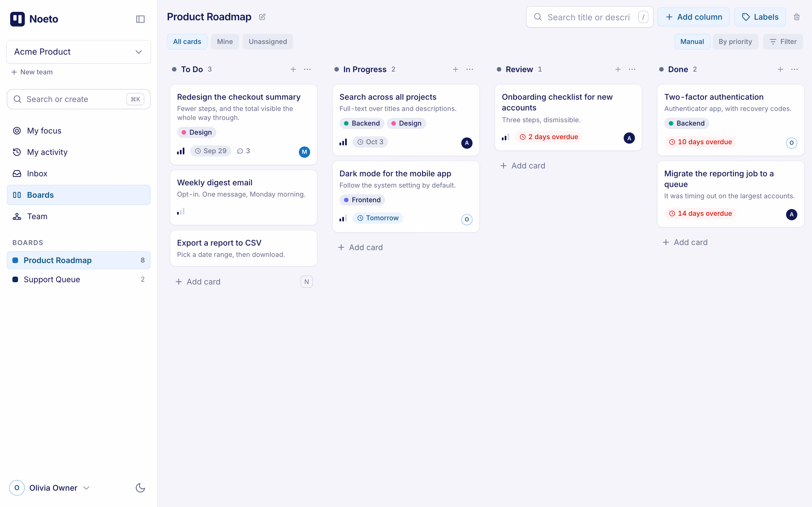
Task: Expand the Acme Product team dropdown
Action: pyautogui.click(x=78, y=52)
